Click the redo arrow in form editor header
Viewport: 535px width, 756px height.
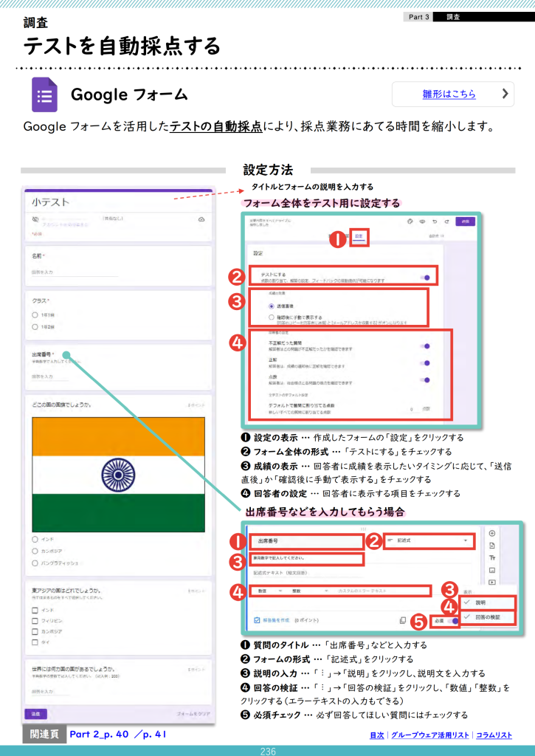[x=446, y=221]
